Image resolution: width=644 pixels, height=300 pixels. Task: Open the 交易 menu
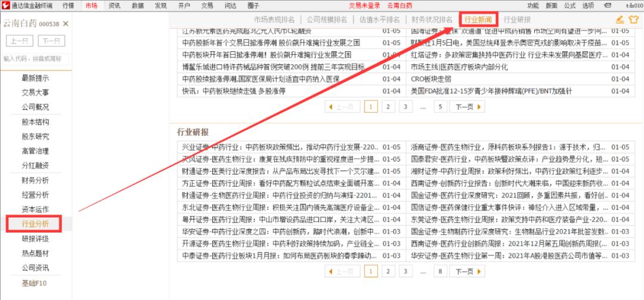tap(208, 5)
